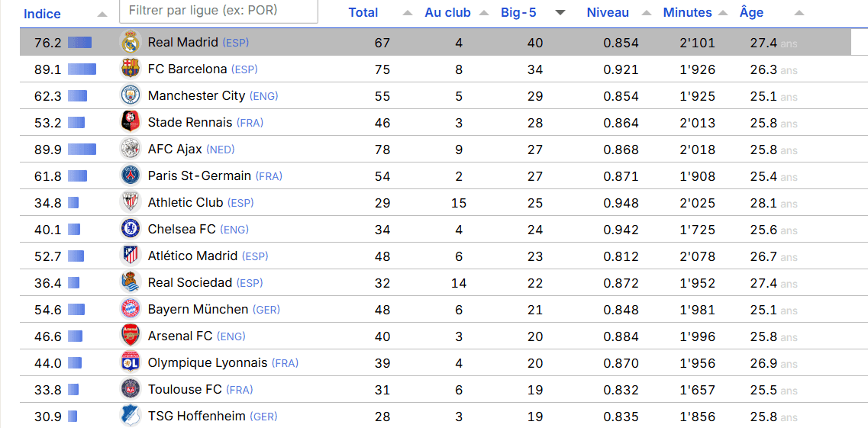The width and height of the screenshot is (868, 428).
Task: Sort by Total using its arrow
Action: pos(408,13)
